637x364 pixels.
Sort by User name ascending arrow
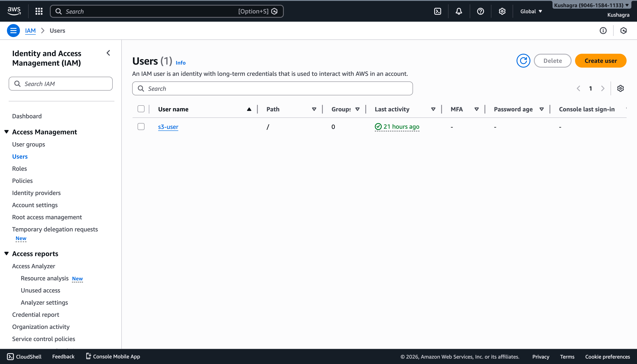click(249, 109)
